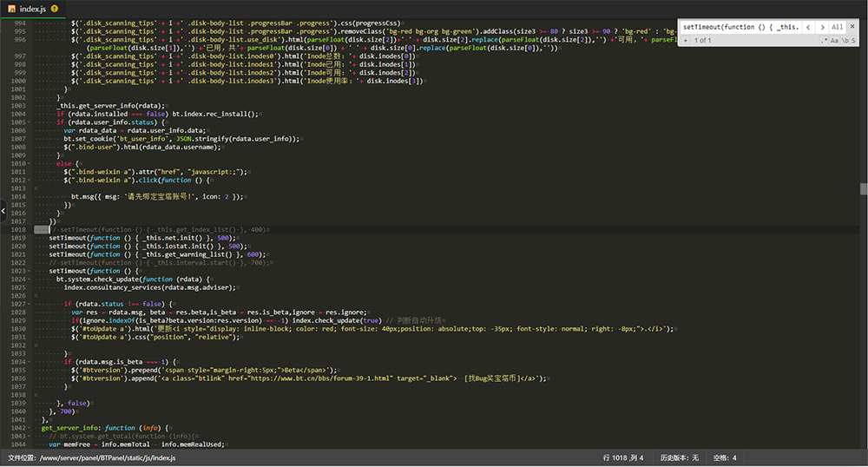The image size is (868, 467).
Task: Jump to the next search match
Action: tap(822, 27)
